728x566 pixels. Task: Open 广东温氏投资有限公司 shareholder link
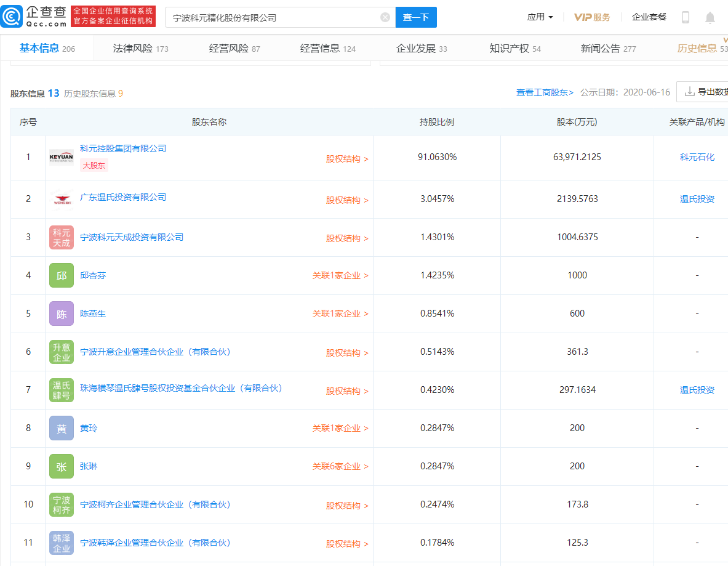click(x=123, y=197)
